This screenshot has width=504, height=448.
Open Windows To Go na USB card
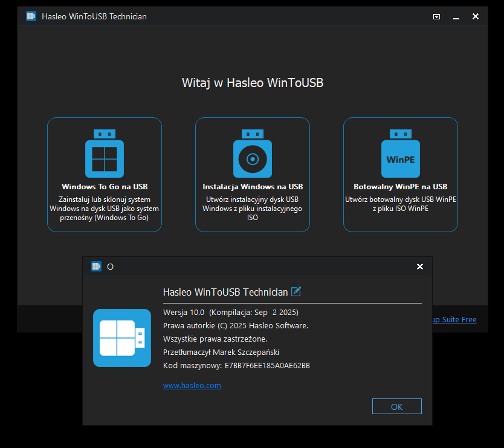click(105, 175)
